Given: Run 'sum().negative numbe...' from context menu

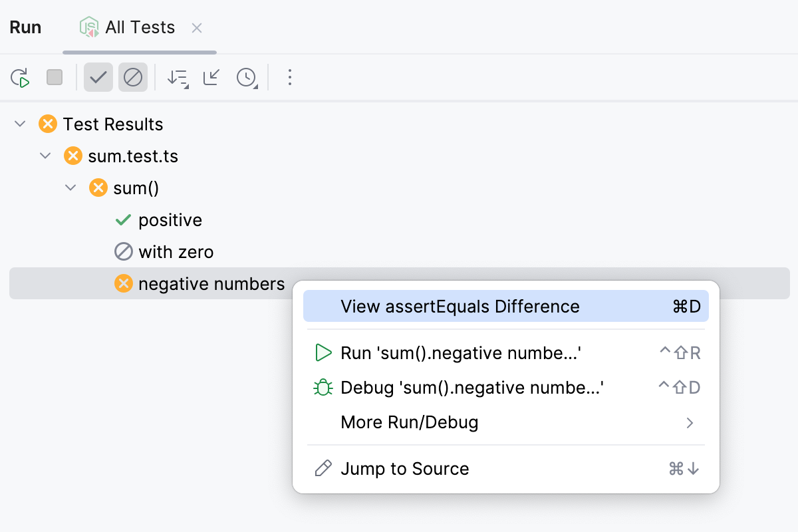Looking at the screenshot, I should pos(461,352).
